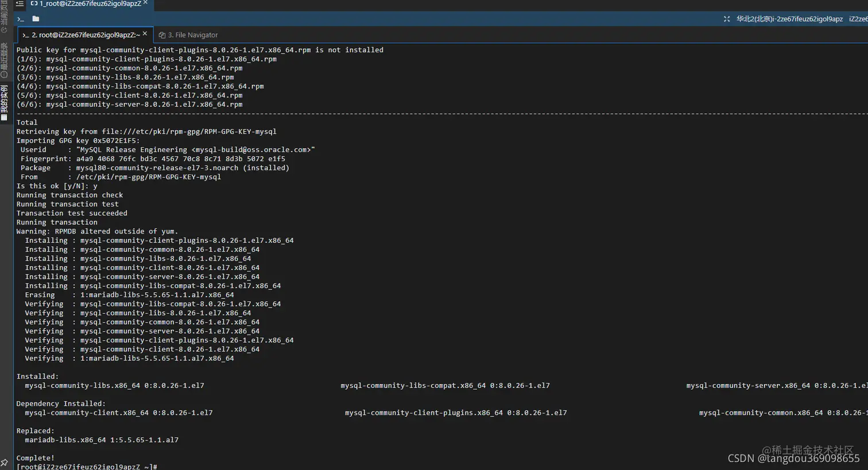868x470 pixels.
Task: Open the 最近登录 sidebar tab
Action: click(x=4, y=60)
